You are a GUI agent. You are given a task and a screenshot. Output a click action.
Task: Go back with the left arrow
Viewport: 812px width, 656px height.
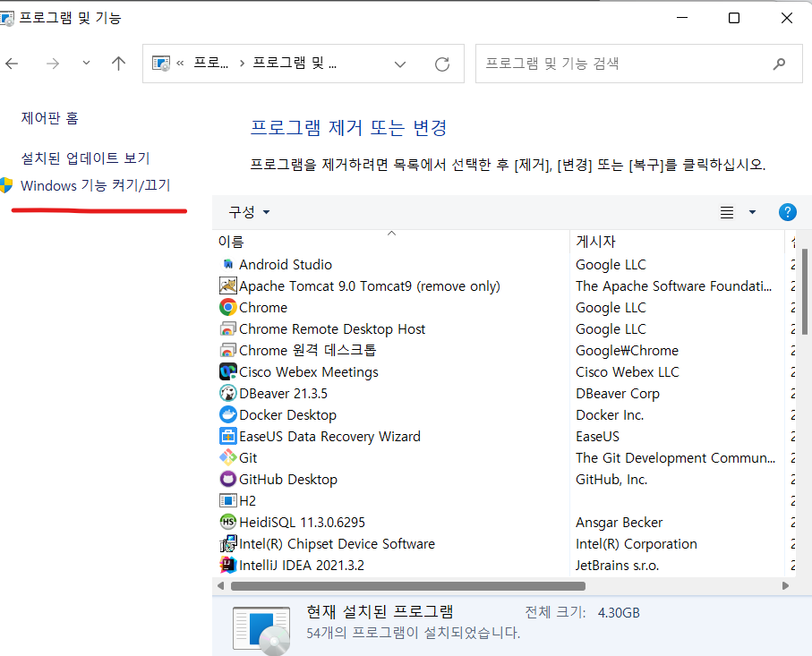point(12,64)
